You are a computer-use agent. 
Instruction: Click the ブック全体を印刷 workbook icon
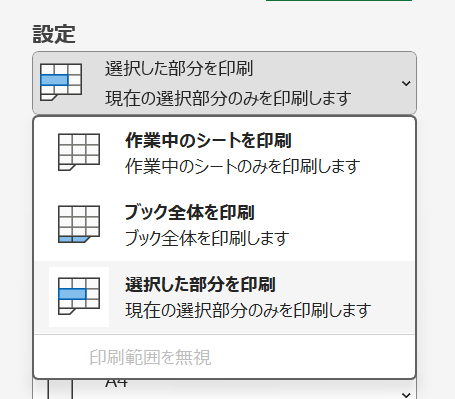[x=79, y=224]
